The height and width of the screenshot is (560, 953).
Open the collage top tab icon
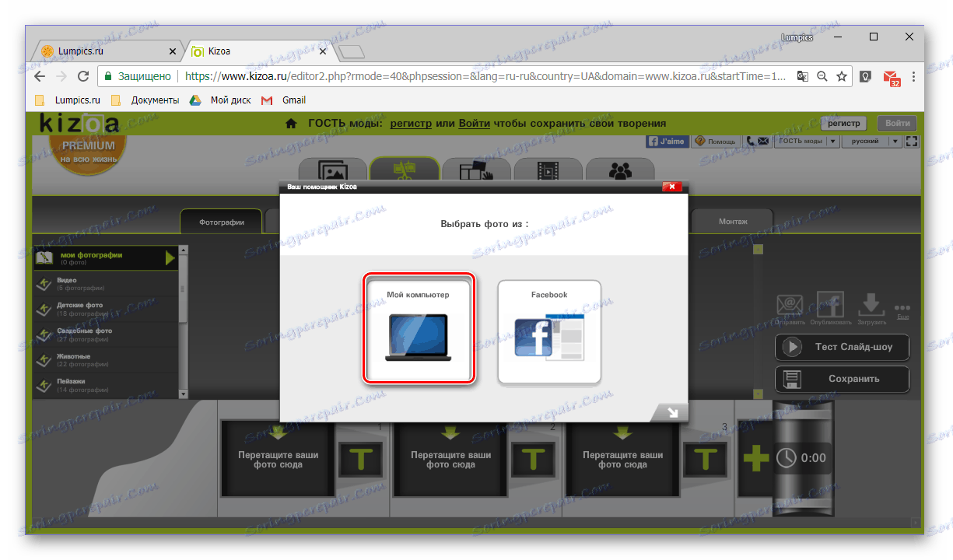pos(476,170)
